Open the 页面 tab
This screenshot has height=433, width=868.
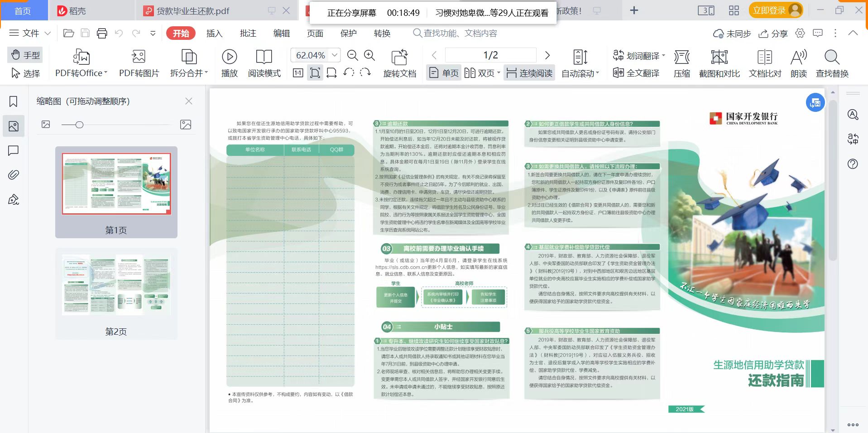coord(315,33)
